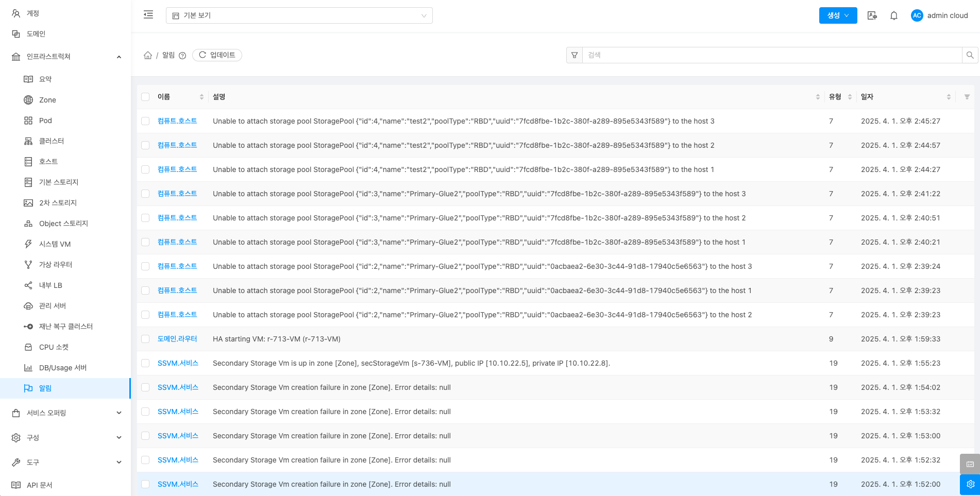Click the language translate icon in header
Viewport: 980px width, 496px height.
872,15
